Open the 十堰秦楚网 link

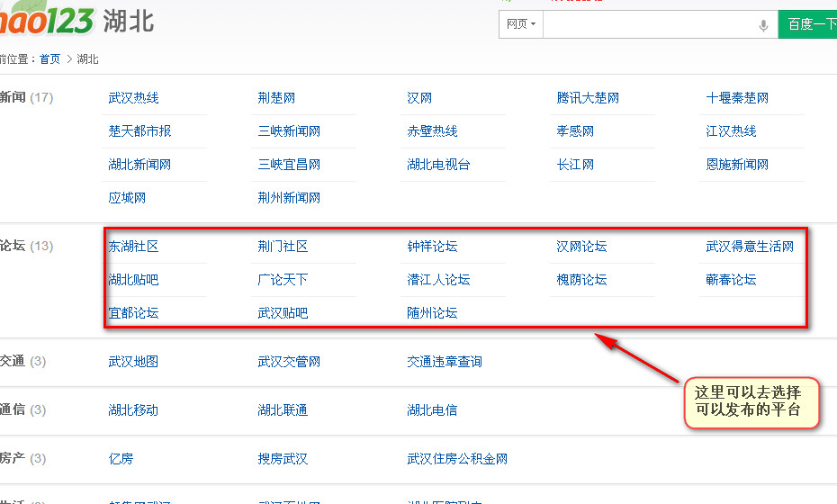pyautogui.click(x=737, y=98)
